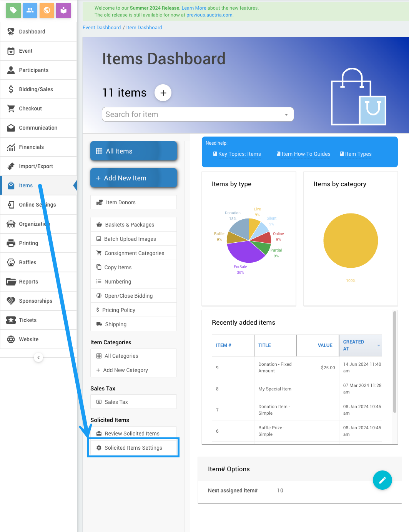Open the Raffles section in sidebar
This screenshot has width=409, height=532.
click(x=28, y=262)
